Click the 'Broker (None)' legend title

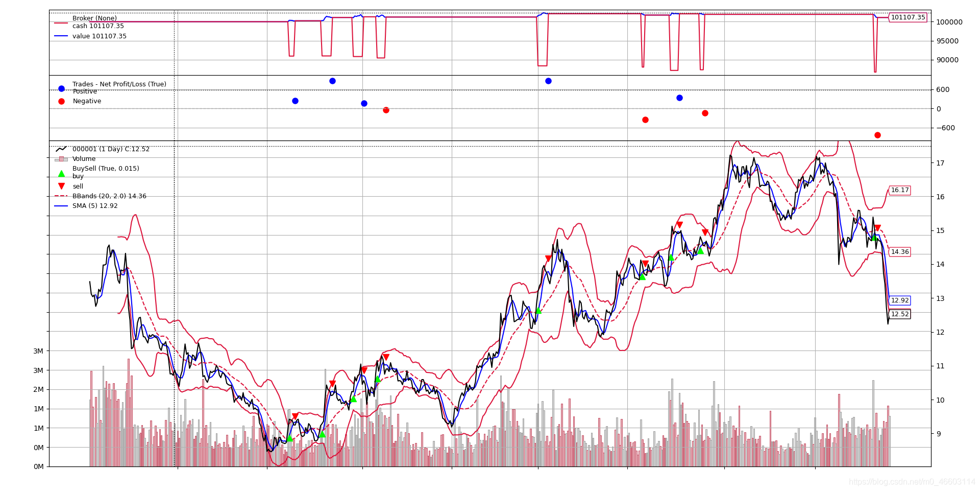[94, 18]
